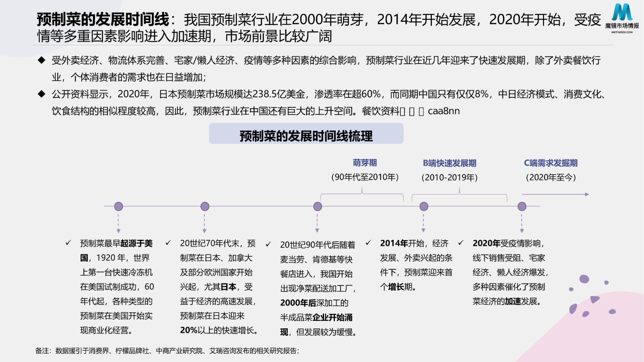Screen dimensions: 644x362
Task: Click the bold title 预制菜的发展时间线
Action: [103, 19]
